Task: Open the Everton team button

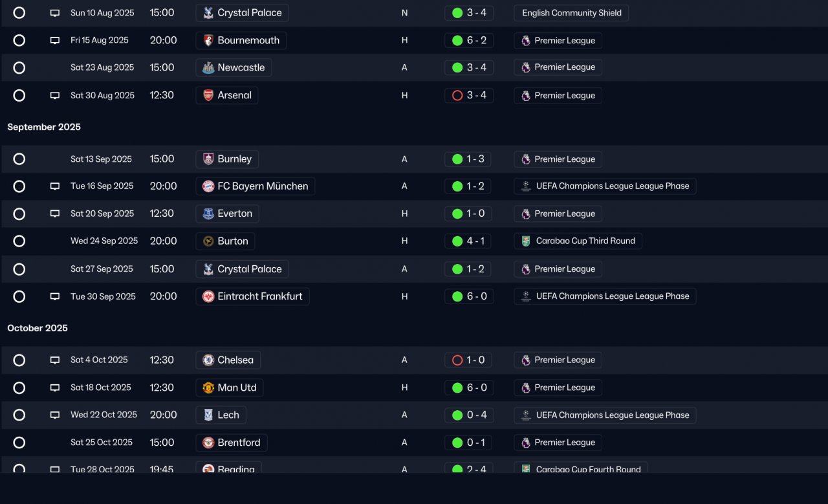Action: click(227, 214)
